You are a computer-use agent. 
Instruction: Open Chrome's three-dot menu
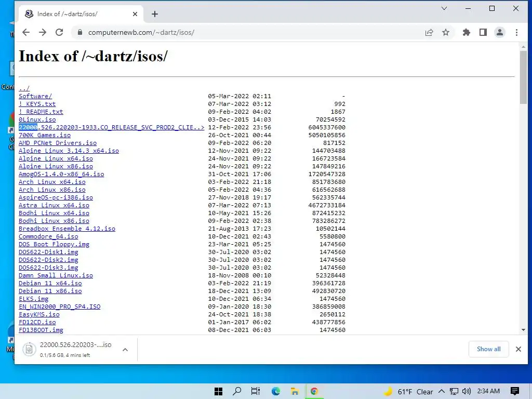(516, 32)
